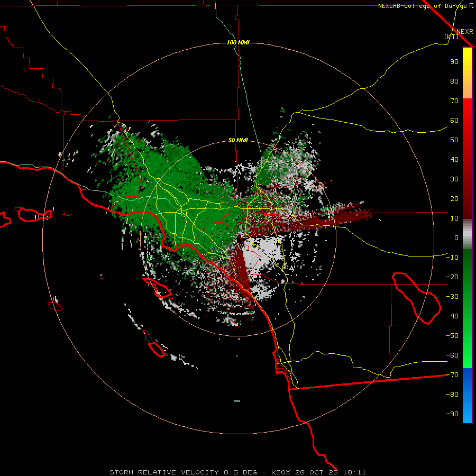Select the blue bottom segment of the color bar
This screenshot has width=476, height=476.
click(467, 396)
